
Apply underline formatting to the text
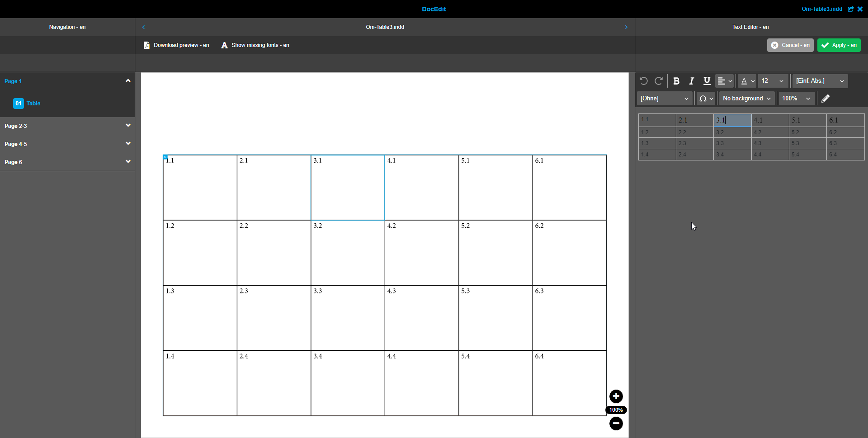click(706, 81)
